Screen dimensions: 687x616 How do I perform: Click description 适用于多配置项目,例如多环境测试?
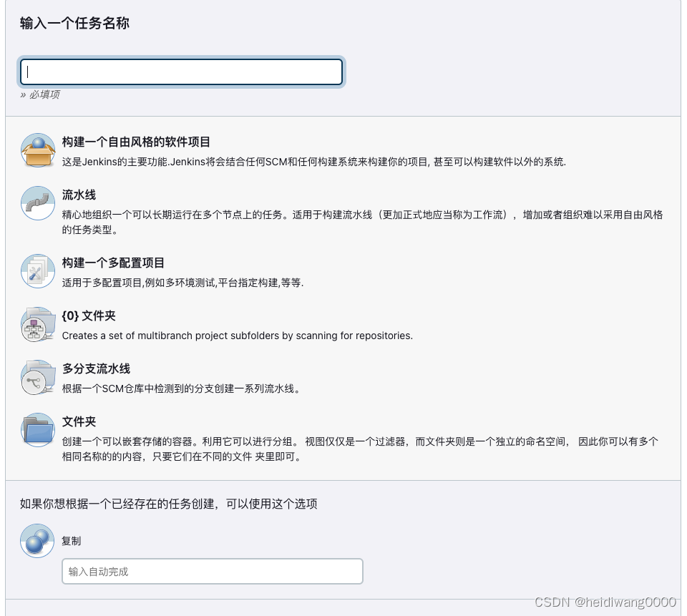(x=182, y=283)
